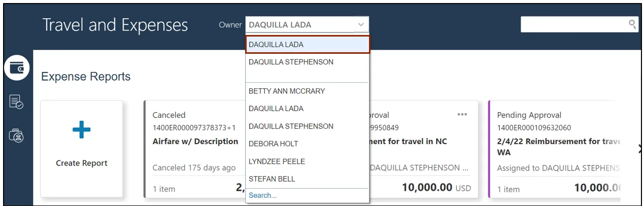Click in the top search input field
The height and width of the screenshot is (206, 644).
[x=573, y=24]
